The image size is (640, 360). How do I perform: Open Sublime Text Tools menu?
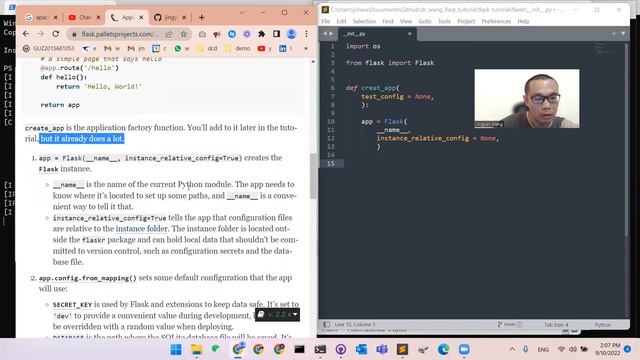point(444,21)
